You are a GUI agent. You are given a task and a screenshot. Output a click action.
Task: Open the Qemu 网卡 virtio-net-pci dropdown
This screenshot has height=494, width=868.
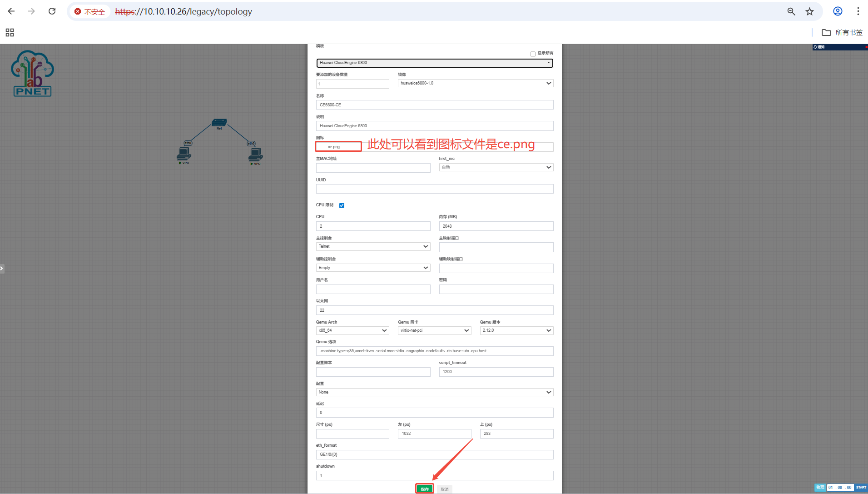[x=434, y=330]
